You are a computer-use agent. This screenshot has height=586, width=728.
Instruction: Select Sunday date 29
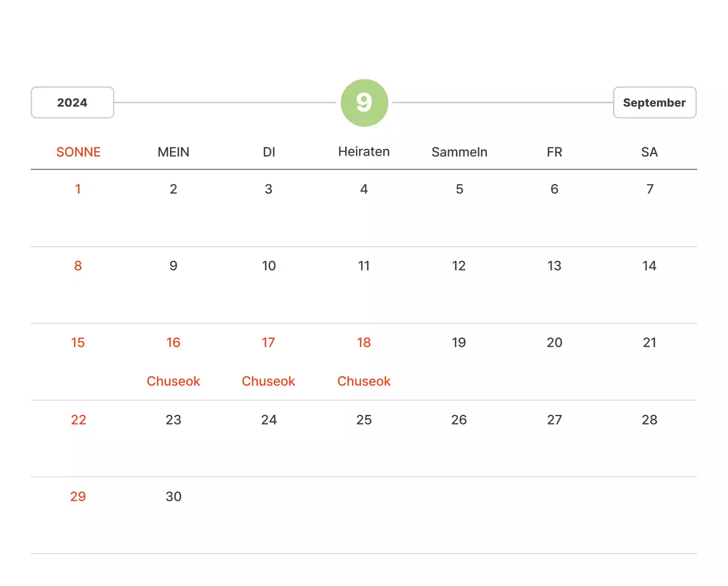[78, 497]
